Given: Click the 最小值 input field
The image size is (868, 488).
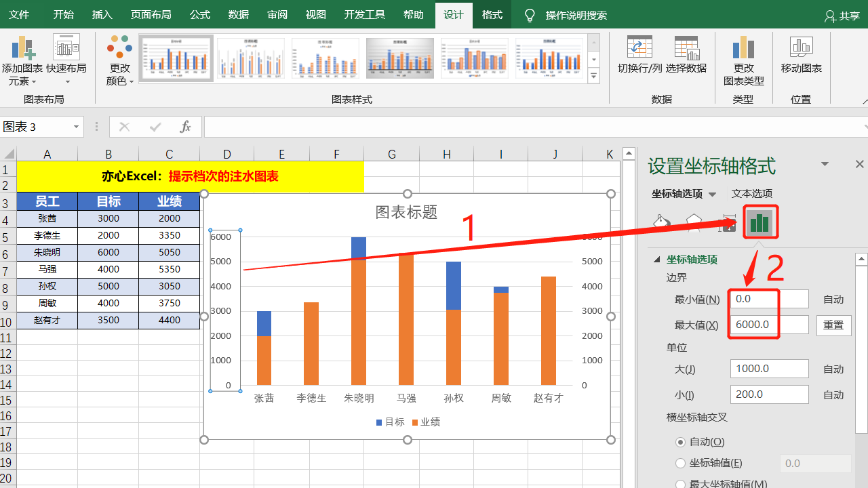Looking at the screenshot, I should (770, 299).
